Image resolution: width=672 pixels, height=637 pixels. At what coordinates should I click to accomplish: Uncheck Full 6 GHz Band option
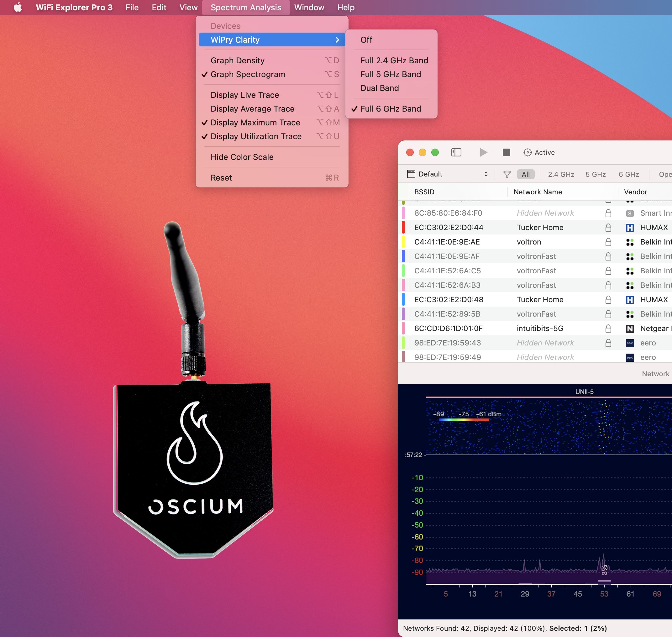391,109
